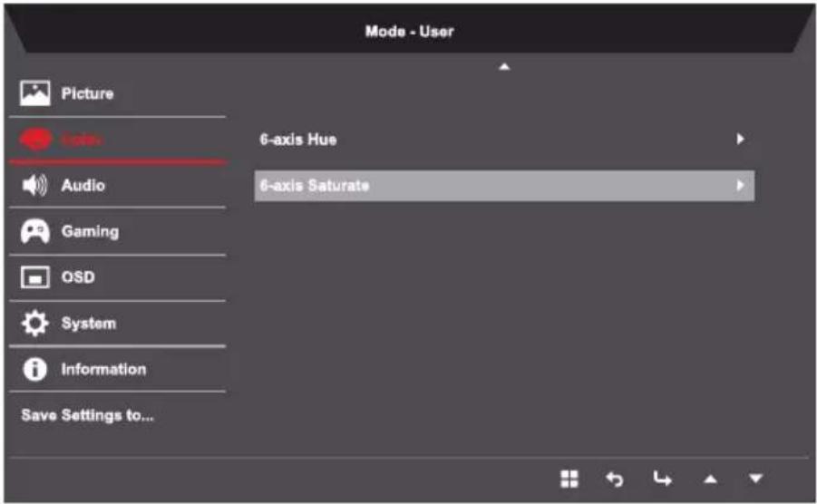Select the 6-axis Hue option
This screenshot has height=504, width=817.
coord(504,139)
